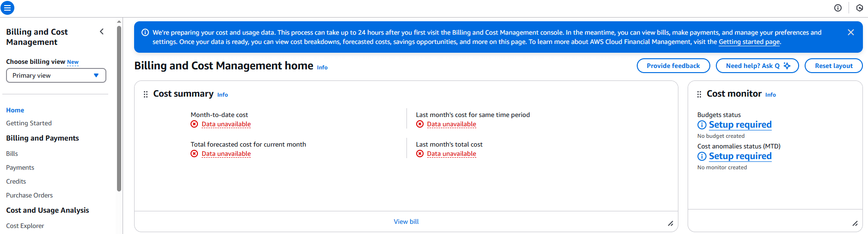
Task: Open the Primary view billing dropdown
Action: coord(56,75)
